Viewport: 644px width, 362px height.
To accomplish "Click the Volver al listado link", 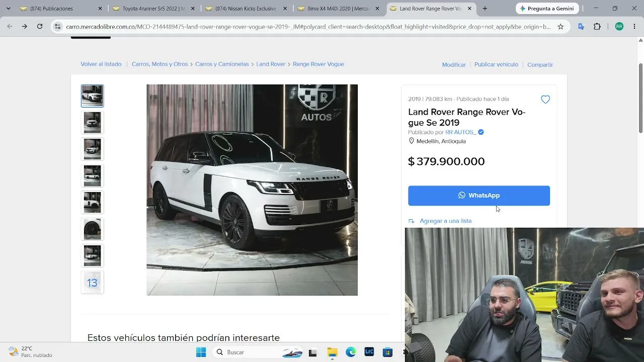I will (101, 64).
